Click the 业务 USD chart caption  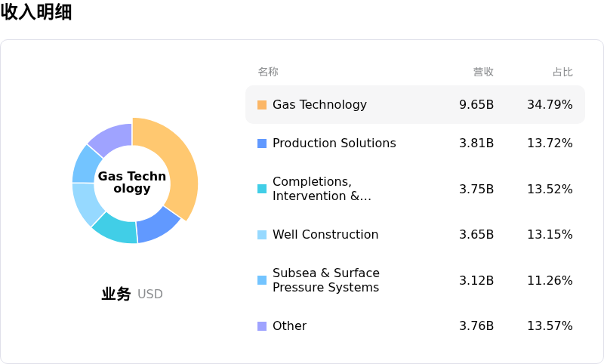pyautogui.click(x=132, y=294)
